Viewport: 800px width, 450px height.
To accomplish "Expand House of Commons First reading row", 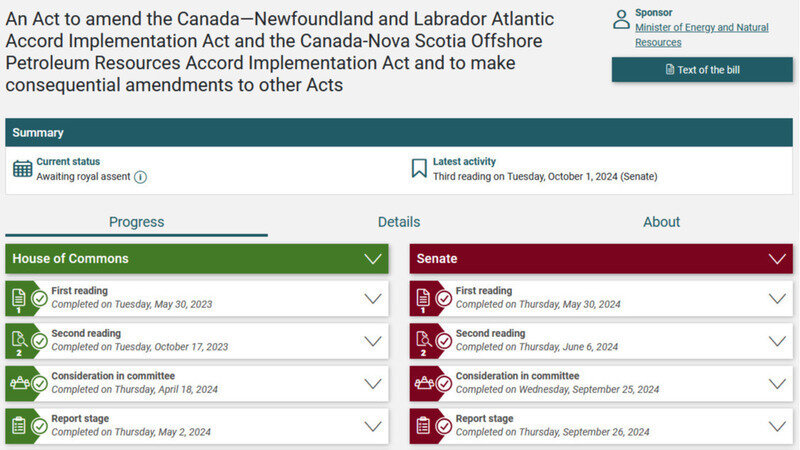I will pyautogui.click(x=373, y=298).
